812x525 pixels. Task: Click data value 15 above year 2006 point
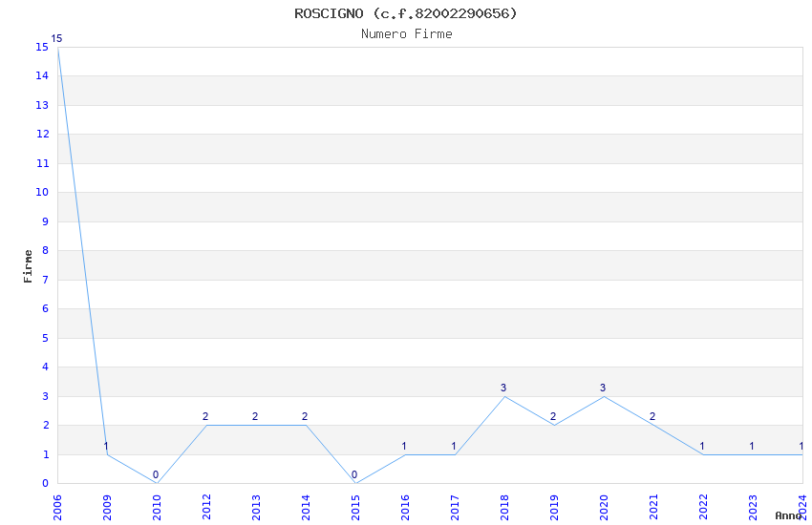[x=56, y=38]
